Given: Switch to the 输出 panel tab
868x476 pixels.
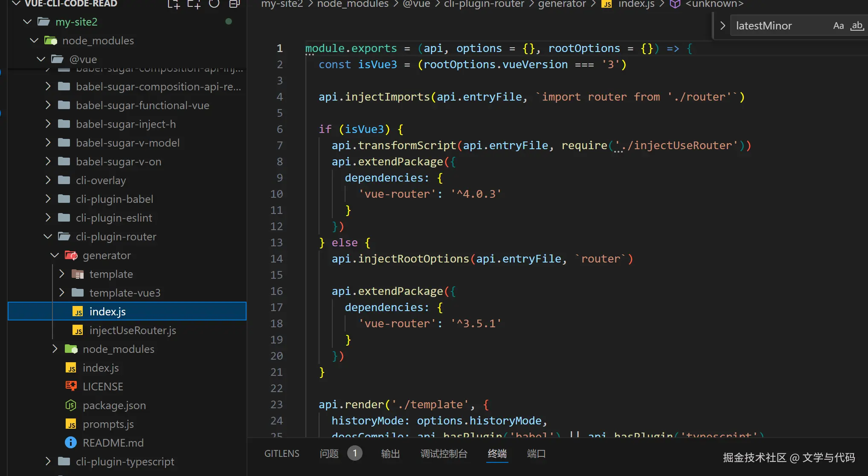Looking at the screenshot, I should (390, 454).
